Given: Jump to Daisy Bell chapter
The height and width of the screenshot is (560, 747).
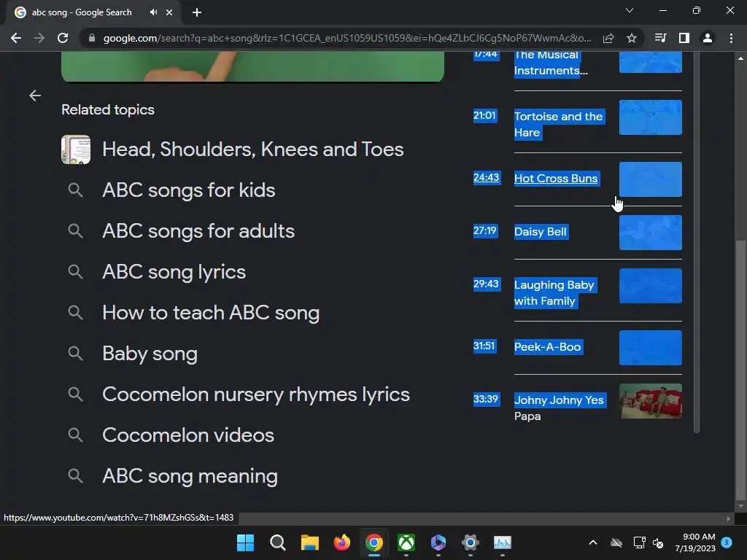Looking at the screenshot, I should point(541,232).
